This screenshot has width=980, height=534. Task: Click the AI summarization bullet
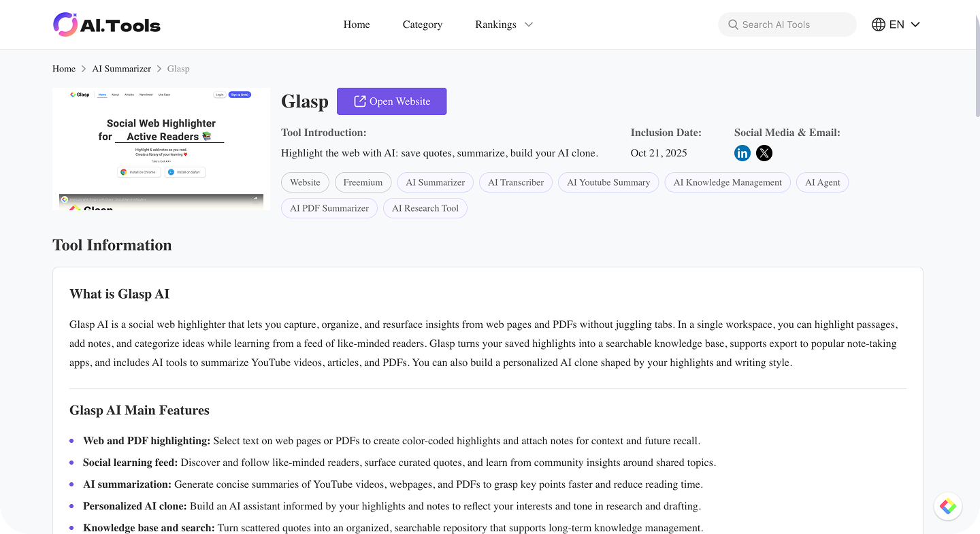click(x=393, y=484)
